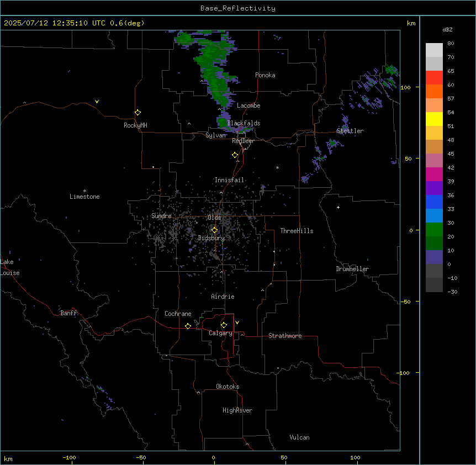Click the yellow diamond marker near Cochrane
The height and width of the screenshot is (465, 476).
pos(188,326)
